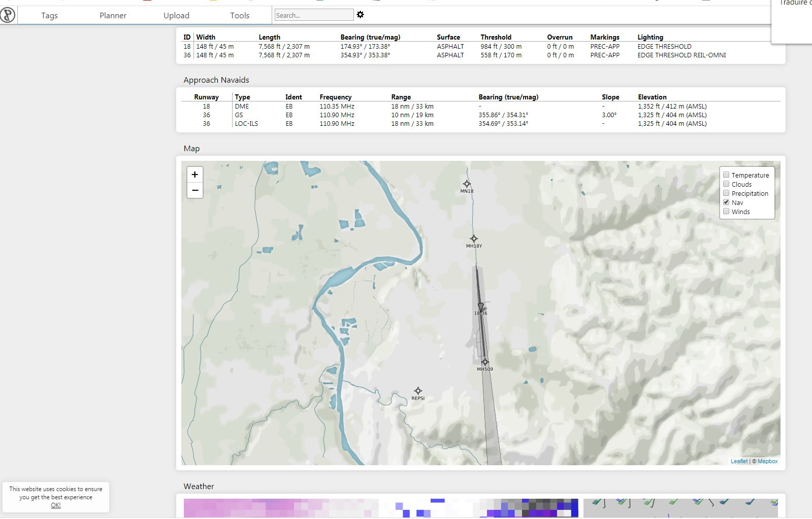This screenshot has width=812, height=519.
Task: Click the 355.86° / 354.31° navaid bearing
Action: [503, 115]
